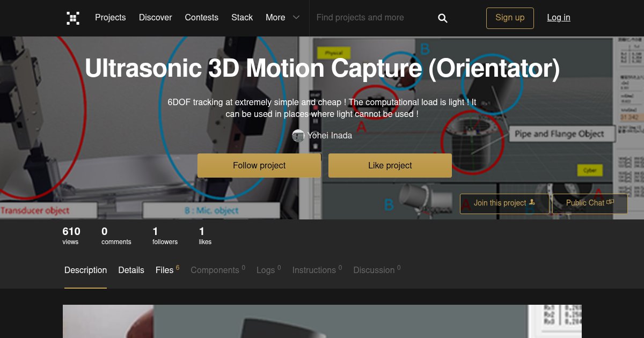Screen dimensions: 644x338
Task: Open the Public Chat button
Action: [590, 203]
